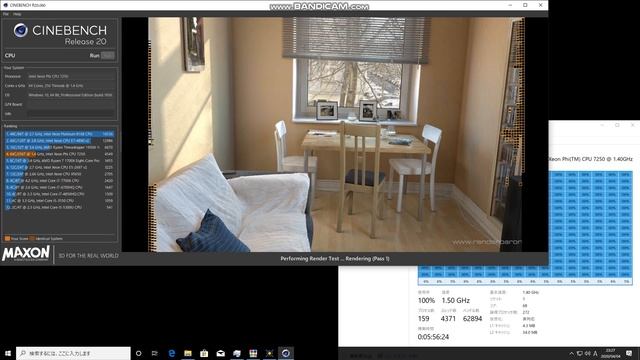This screenshot has width=640, height=360.
Task: Click the IME input mode A indicator
Action: [x=595, y=353]
